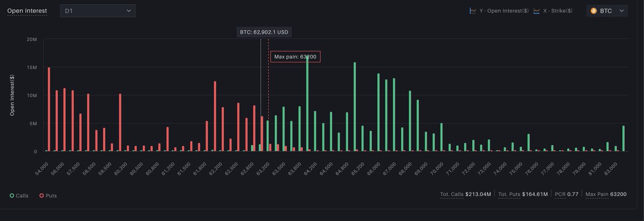The height and width of the screenshot is (221, 644).
Task: Click the Y-axis chart icon beside Open Interest($)
Action: click(x=473, y=11)
